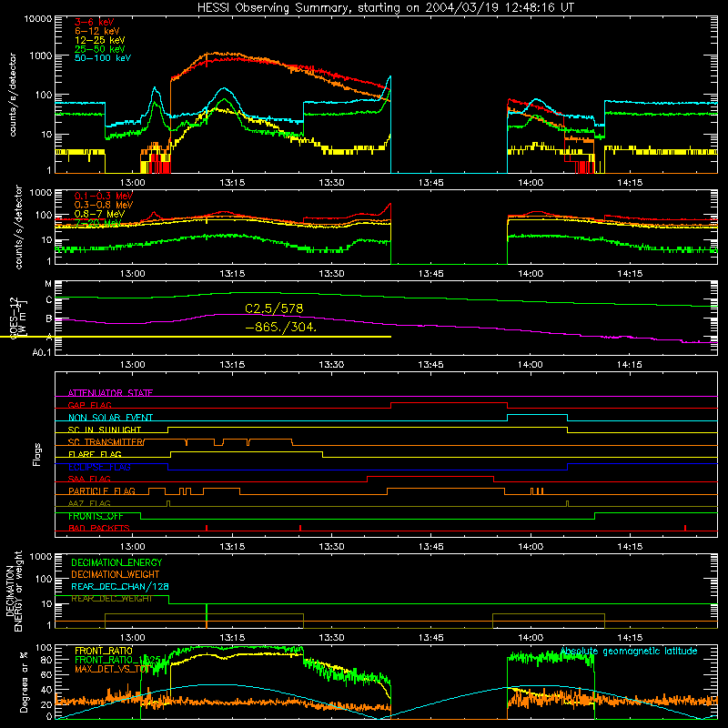Click the '10000' y-axis tick label
Viewport: 728px width, 728px height.
pos(38,19)
